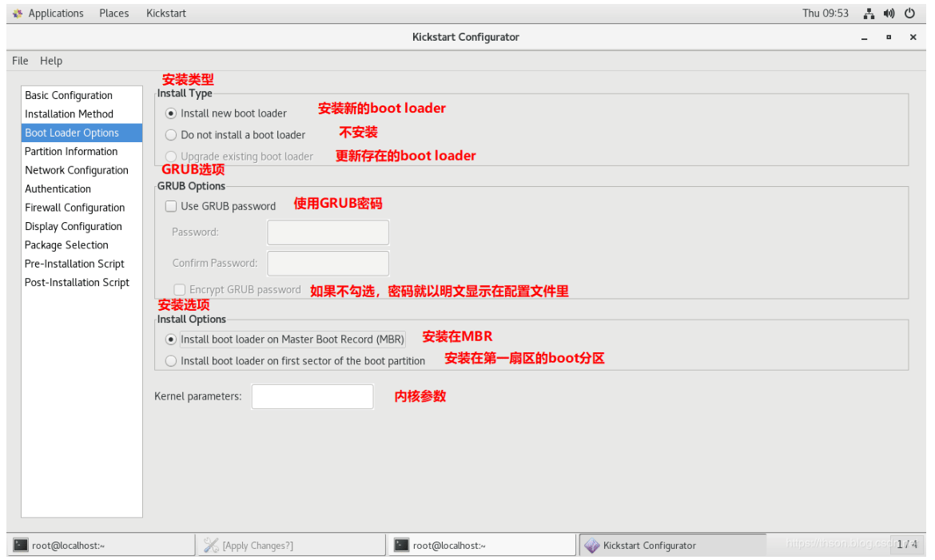Maximize the Kickstart Configurator window
This screenshot has height=560, width=935.
click(x=889, y=37)
